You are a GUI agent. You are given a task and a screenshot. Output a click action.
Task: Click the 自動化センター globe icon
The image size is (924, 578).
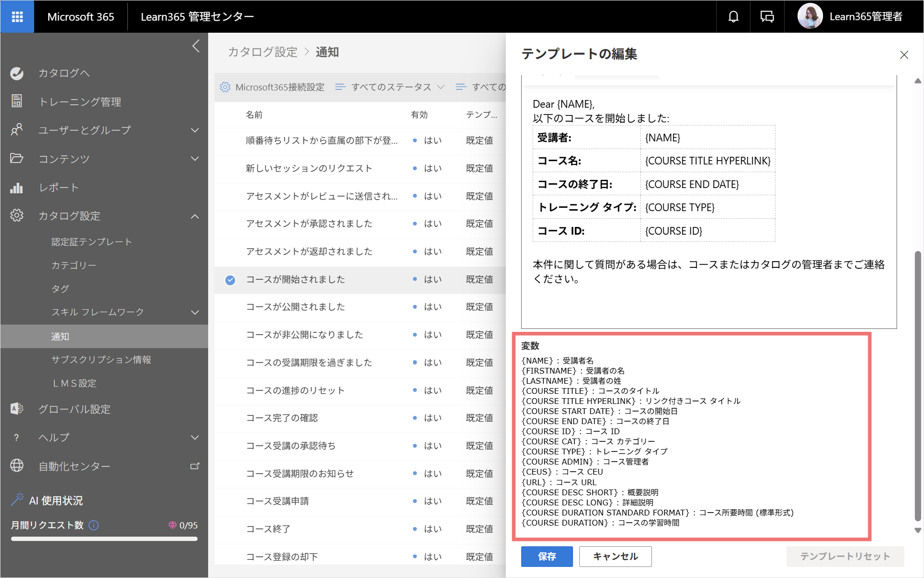point(17,465)
